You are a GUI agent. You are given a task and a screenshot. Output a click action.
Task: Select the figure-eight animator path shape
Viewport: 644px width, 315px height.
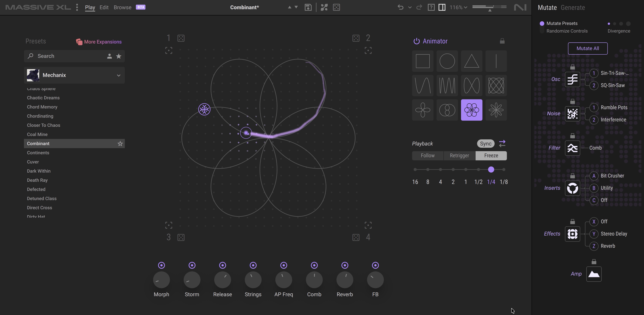coord(471,85)
